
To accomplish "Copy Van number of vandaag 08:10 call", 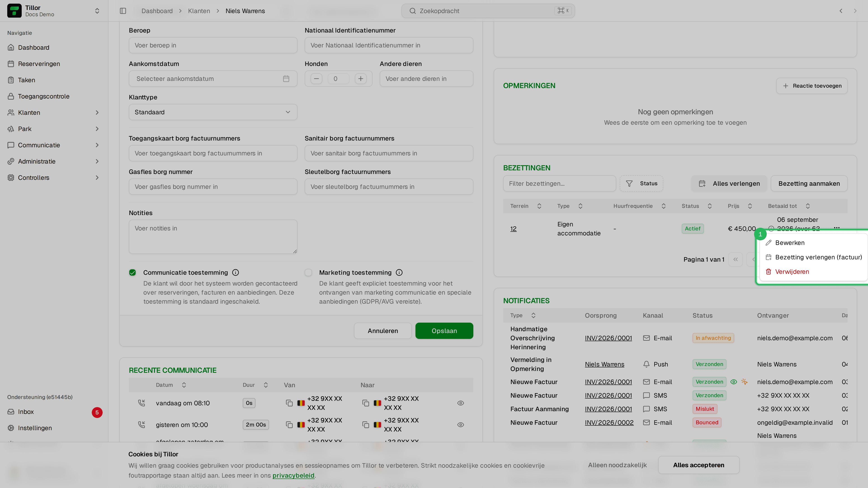I will coord(289,403).
